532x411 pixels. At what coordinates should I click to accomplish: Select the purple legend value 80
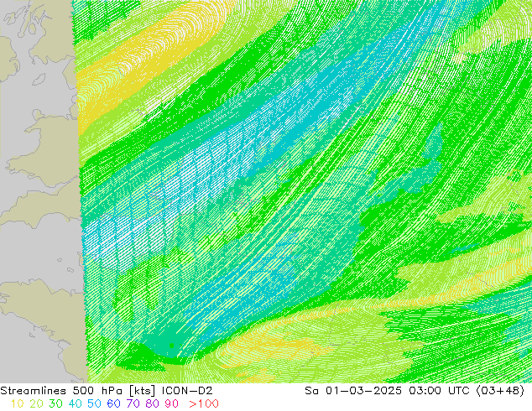[153, 403]
